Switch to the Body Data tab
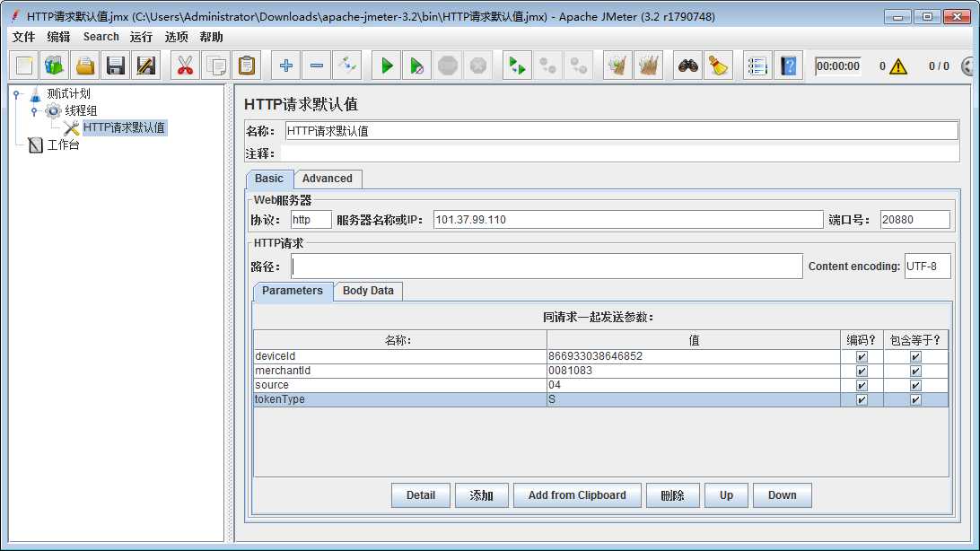980x551 pixels. pyautogui.click(x=368, y=291)
